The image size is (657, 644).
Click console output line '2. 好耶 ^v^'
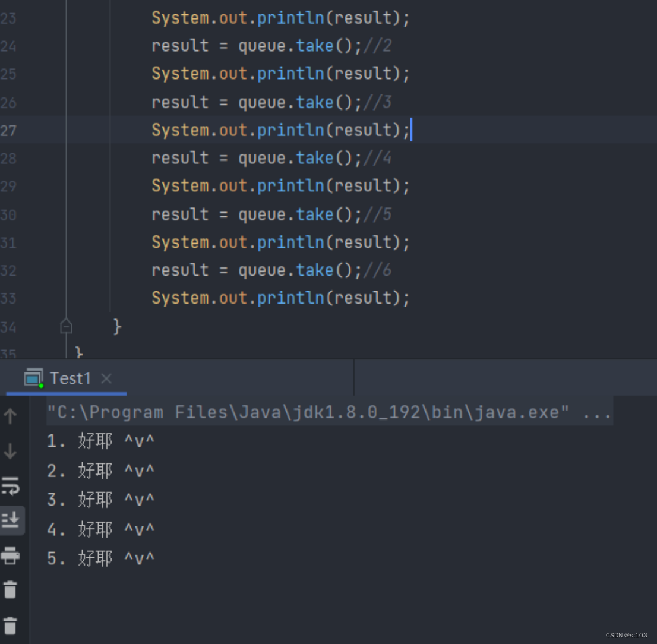100,471
